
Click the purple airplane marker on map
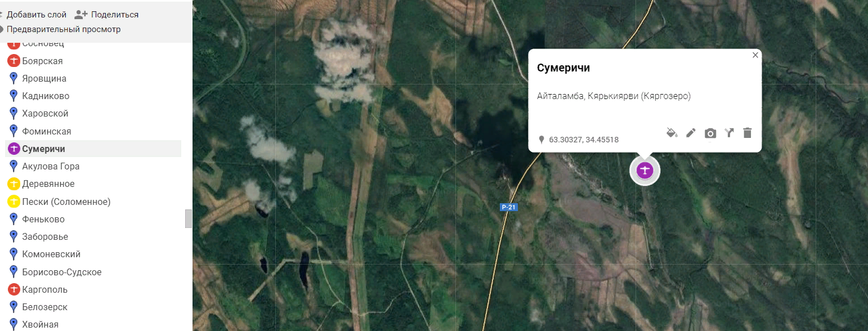pyautogui.click(x=645, y=170)
